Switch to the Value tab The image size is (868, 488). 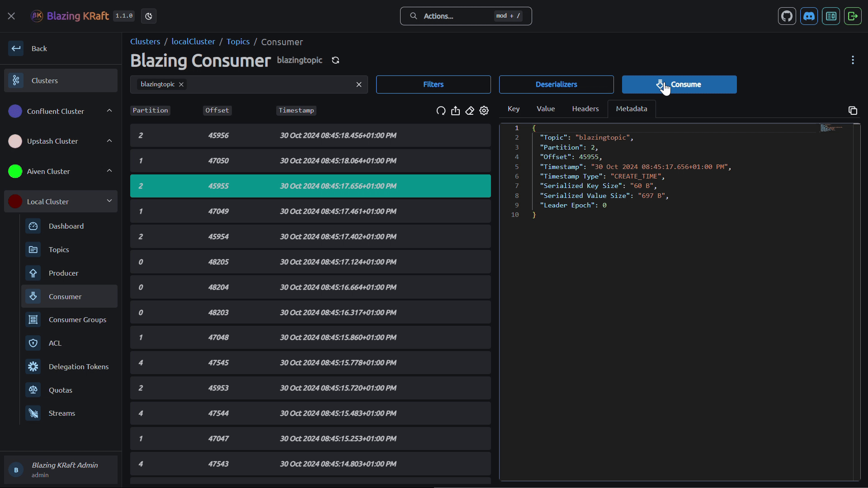tap(546, 109)
